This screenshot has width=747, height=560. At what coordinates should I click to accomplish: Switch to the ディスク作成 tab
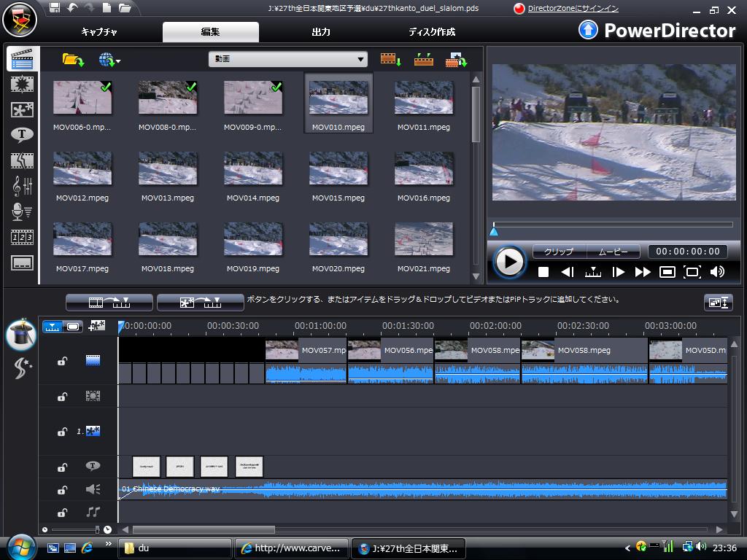pyautogui.click(x=431, y=32)
